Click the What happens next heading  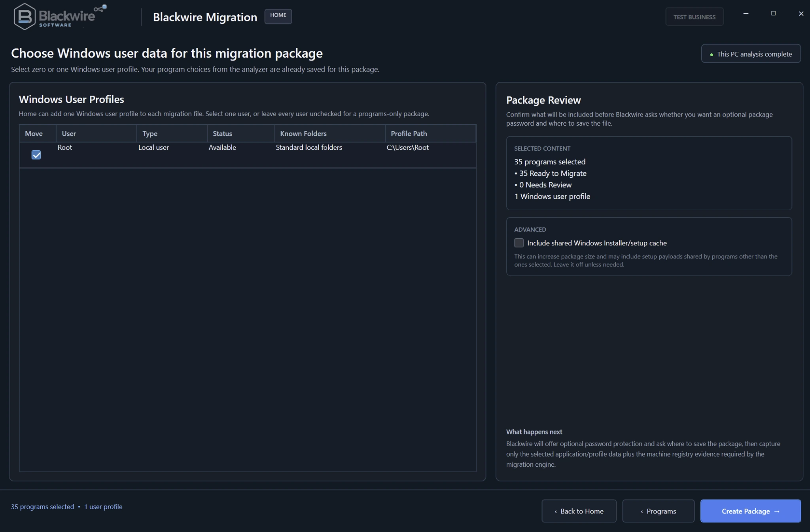tap(534, 432)
